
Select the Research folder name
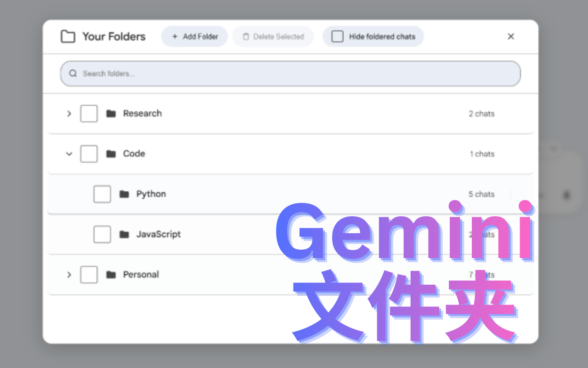[142, 114]
